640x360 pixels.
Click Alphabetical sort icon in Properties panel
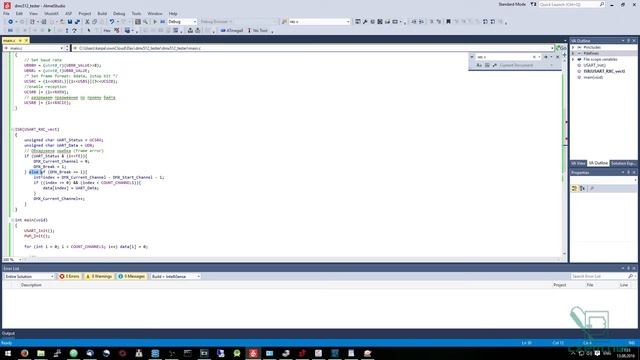tap(582, 188)
